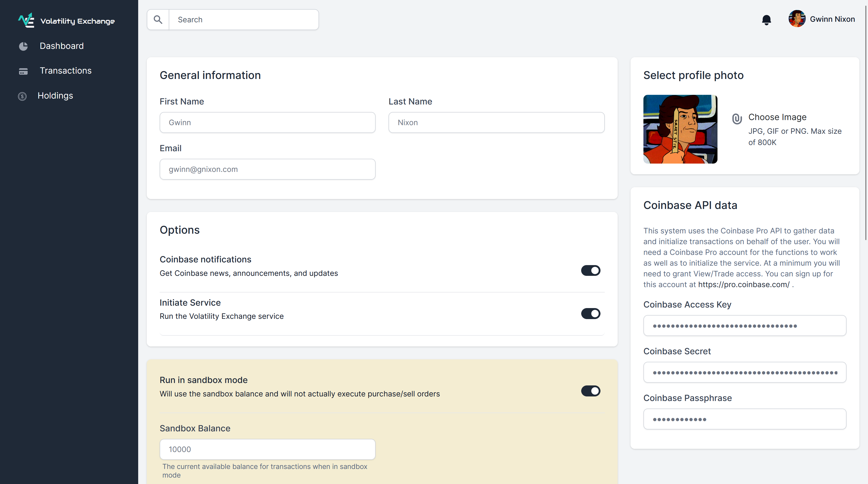Click the Coinbase Passphrase field
The image size is (868, 484).
click(x=745, y=419)
